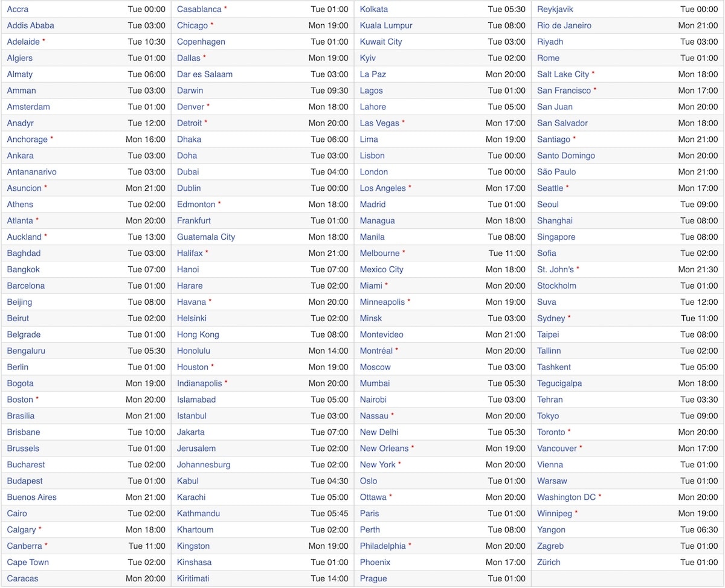This screenshot has height=588, width=725.
Task: Select the Kuala Lumpur link
Action: click(386, 25)
